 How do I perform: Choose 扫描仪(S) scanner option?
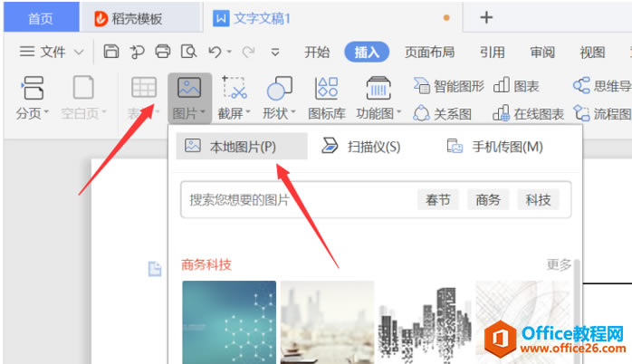(x=360, y=147)
